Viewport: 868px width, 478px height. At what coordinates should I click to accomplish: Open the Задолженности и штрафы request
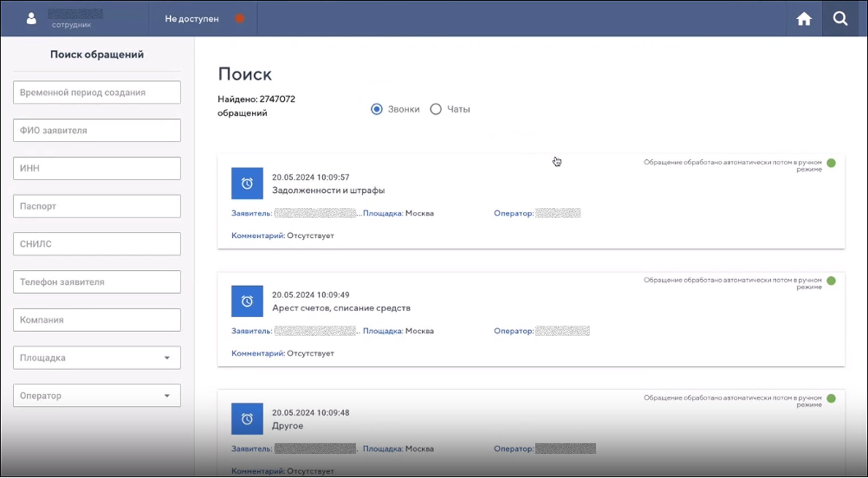pos(328,191)
